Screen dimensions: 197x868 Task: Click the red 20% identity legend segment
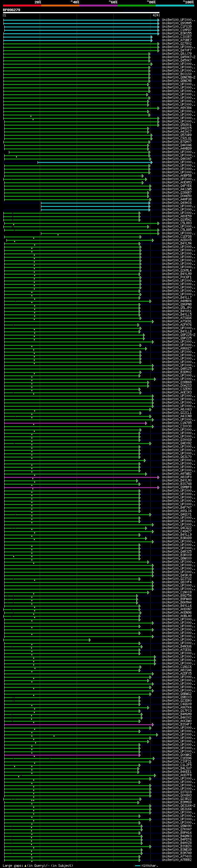(22, 6)
